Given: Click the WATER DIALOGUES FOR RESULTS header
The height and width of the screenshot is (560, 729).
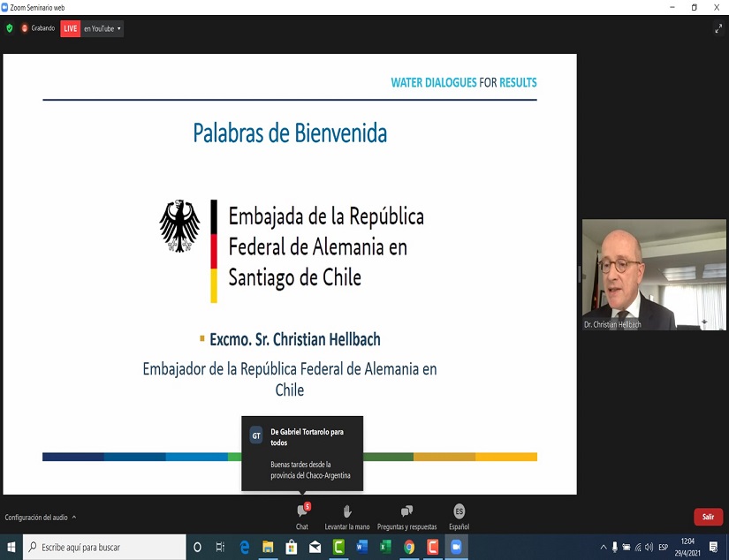Looking at the screenshot, I should tap(464, 82).
